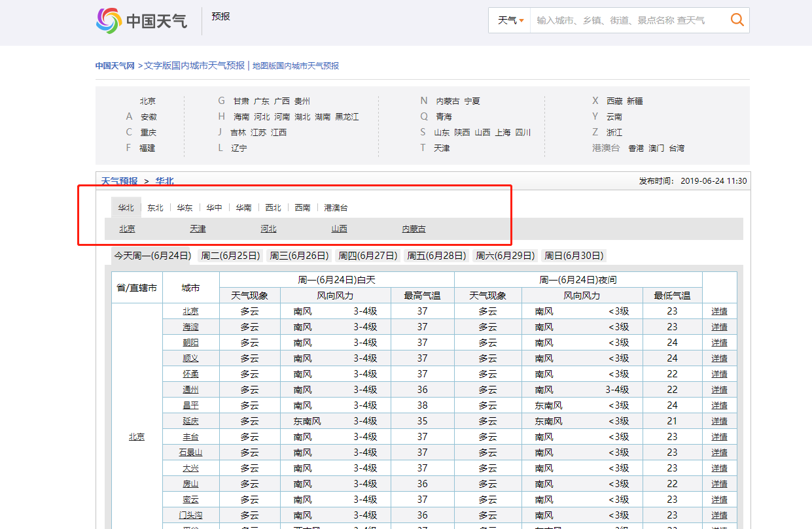Switch to the 西南 region tab
Image resolution: width=812 pixels, height=529 pixels.
coord(302,208)
